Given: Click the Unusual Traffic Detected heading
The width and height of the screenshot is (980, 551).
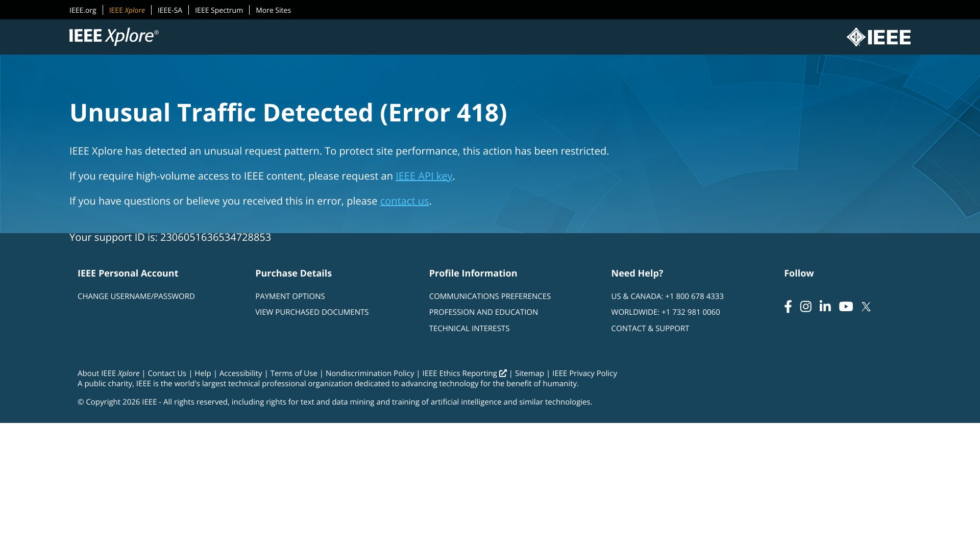Looking at the screenshot, I should click(288, 113).
